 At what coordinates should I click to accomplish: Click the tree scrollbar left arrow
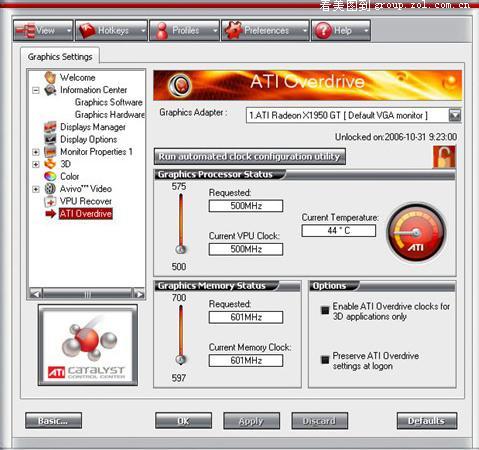(35, 294)
